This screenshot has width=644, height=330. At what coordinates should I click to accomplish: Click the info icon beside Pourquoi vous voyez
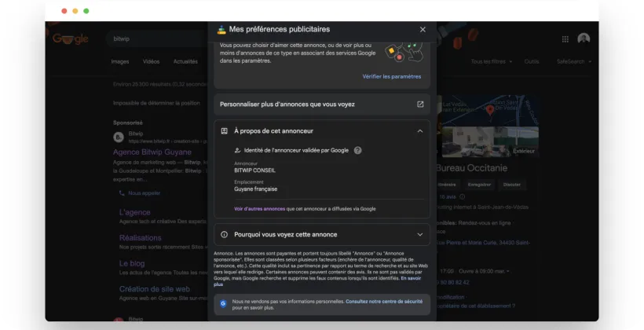coord(225,235)
